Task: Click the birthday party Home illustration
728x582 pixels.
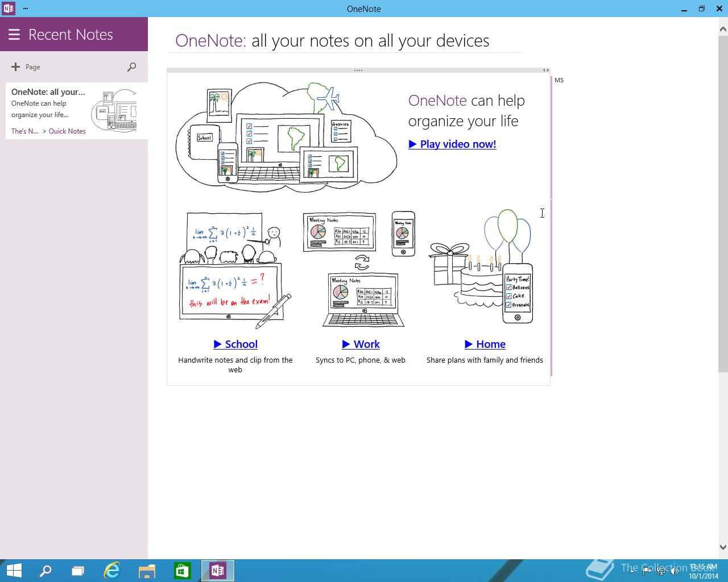Action: [x=482, y=267]
